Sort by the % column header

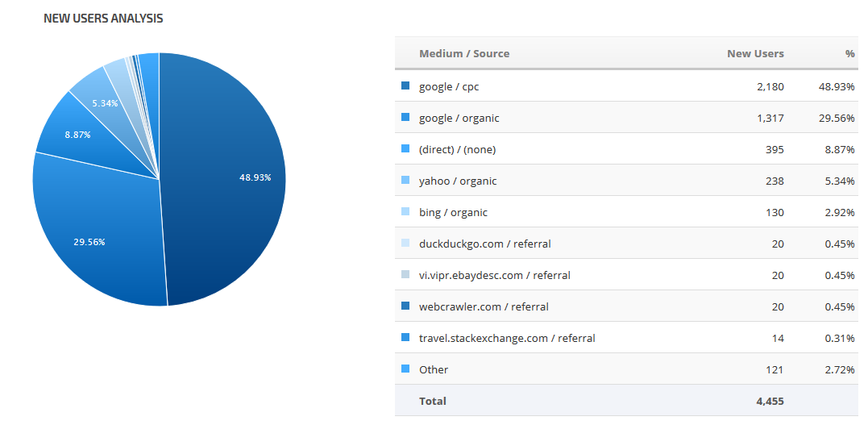[x=849, y=54]
